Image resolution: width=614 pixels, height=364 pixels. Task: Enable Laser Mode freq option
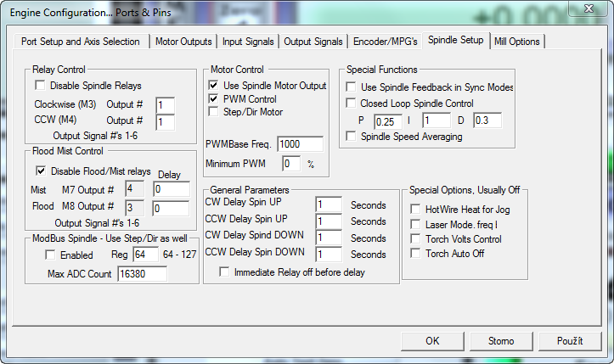pyautogui.click(x=415, y=224)
